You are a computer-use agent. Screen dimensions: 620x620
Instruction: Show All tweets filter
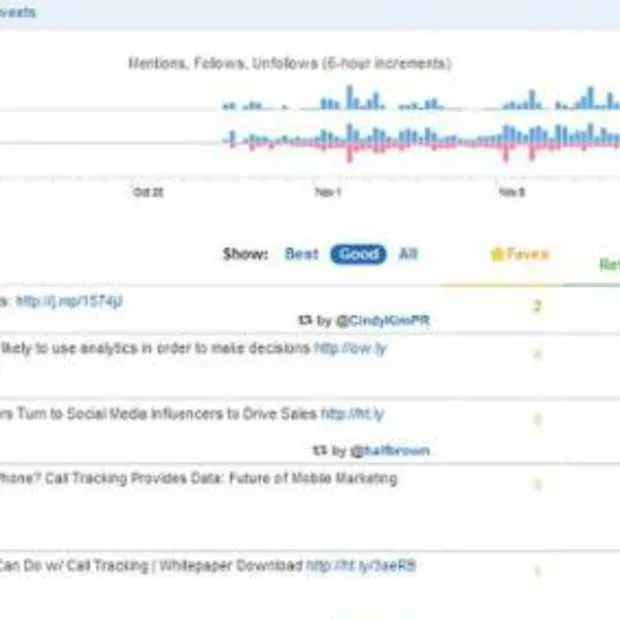pos(408,254)
